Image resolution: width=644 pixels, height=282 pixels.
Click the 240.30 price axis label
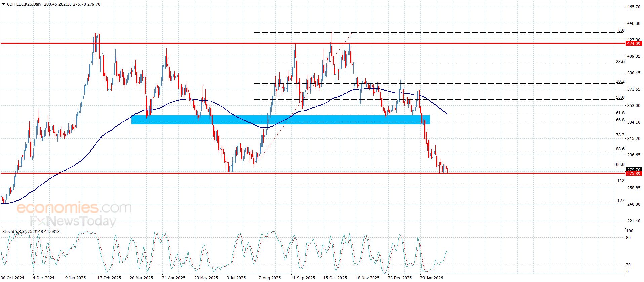pyautogui.click(x=634, y=204)
